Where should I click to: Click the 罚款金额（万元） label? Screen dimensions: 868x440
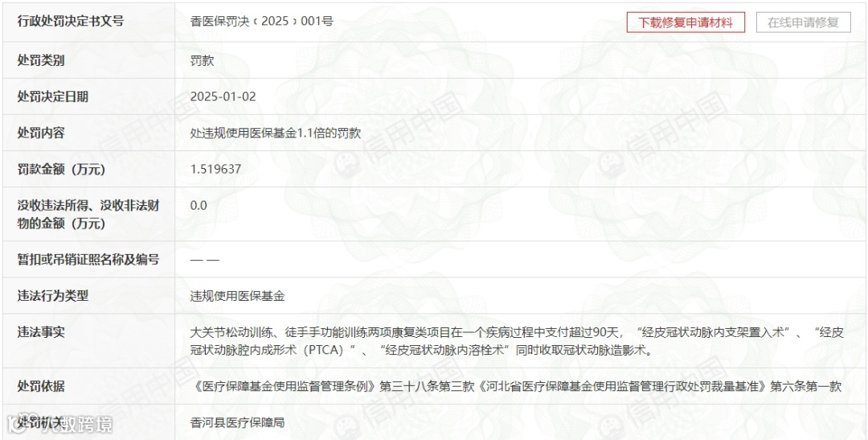tap(61, 169)
